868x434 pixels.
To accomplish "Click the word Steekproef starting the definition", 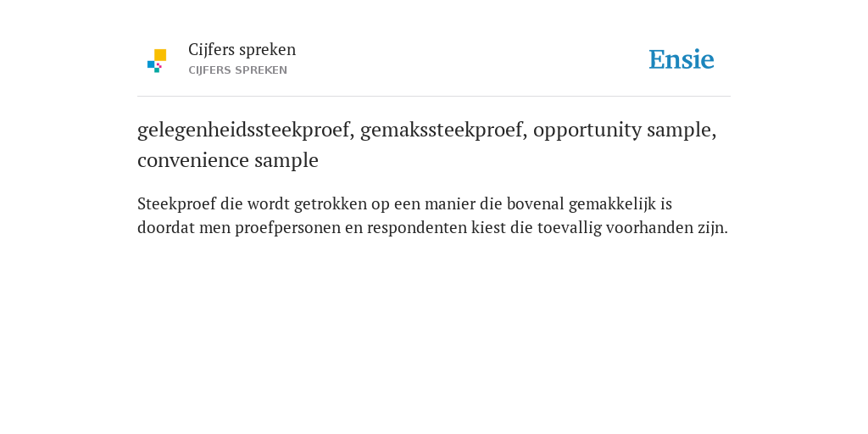I will 176,203.
